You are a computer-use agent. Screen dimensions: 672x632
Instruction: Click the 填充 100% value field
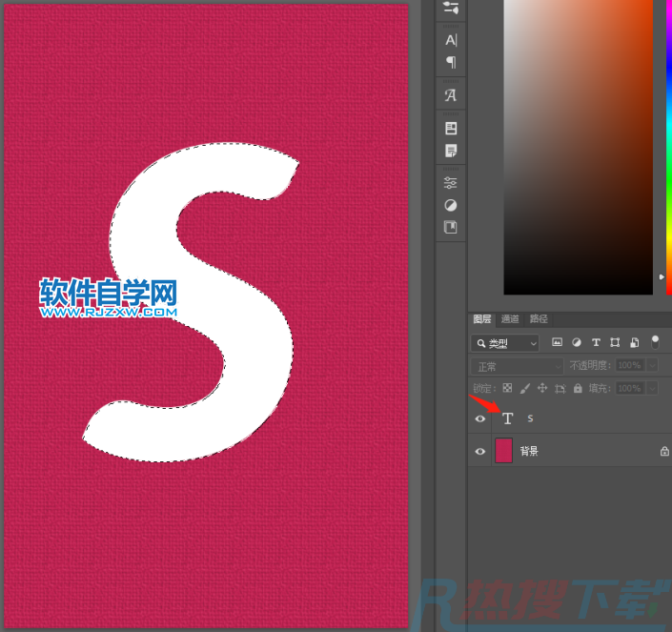[x=630, y=389]
